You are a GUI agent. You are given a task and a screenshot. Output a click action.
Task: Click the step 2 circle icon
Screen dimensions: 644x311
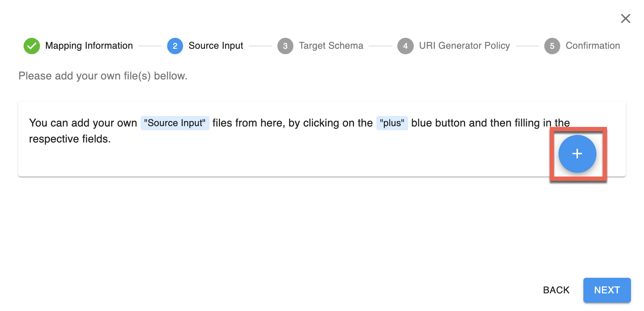click(x=175, y=46)
